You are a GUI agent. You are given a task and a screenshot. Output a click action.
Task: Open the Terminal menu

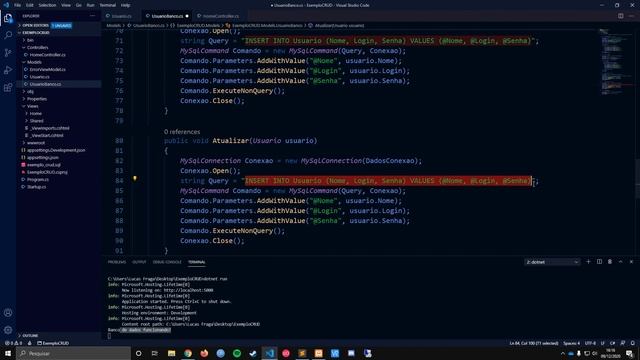[x=108, y=5]
